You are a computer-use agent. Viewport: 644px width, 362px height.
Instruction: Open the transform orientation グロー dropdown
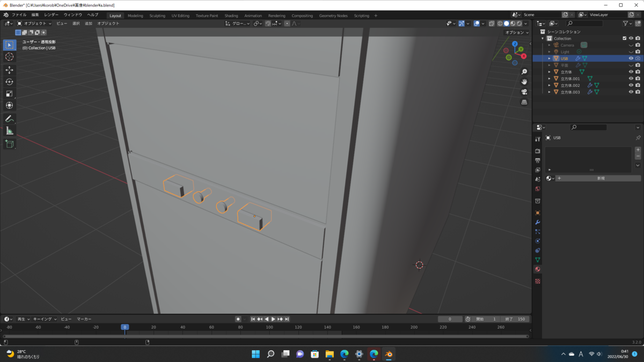point(237,24)
